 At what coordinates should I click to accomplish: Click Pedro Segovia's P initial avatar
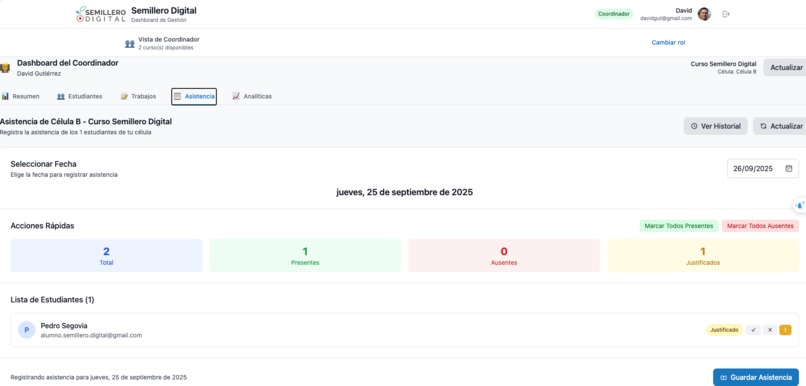(x=27, y=330)
